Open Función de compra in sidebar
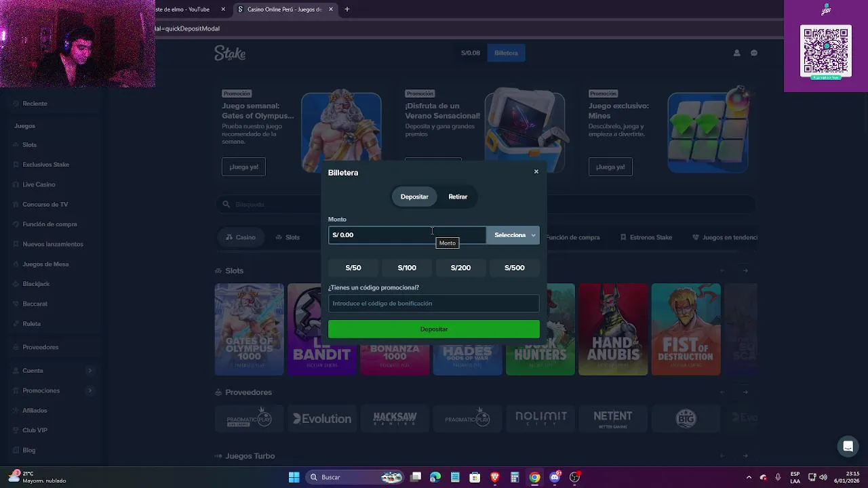The height and width of the screenshot is (488, 868). [x=50, y=224]
